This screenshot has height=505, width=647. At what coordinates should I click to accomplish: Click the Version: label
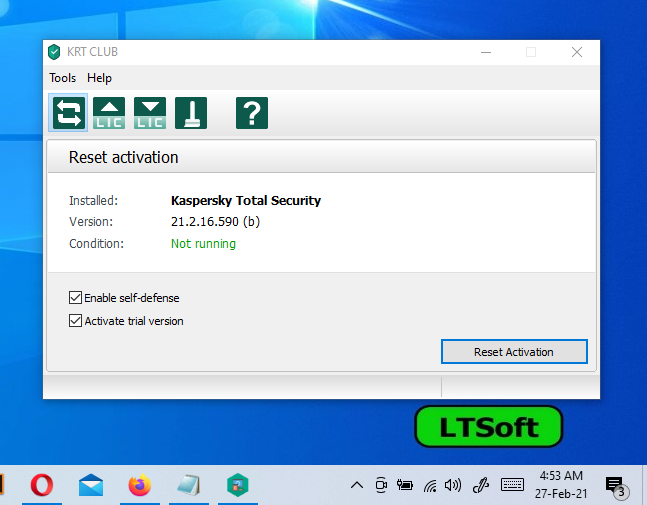coord(91,222)
